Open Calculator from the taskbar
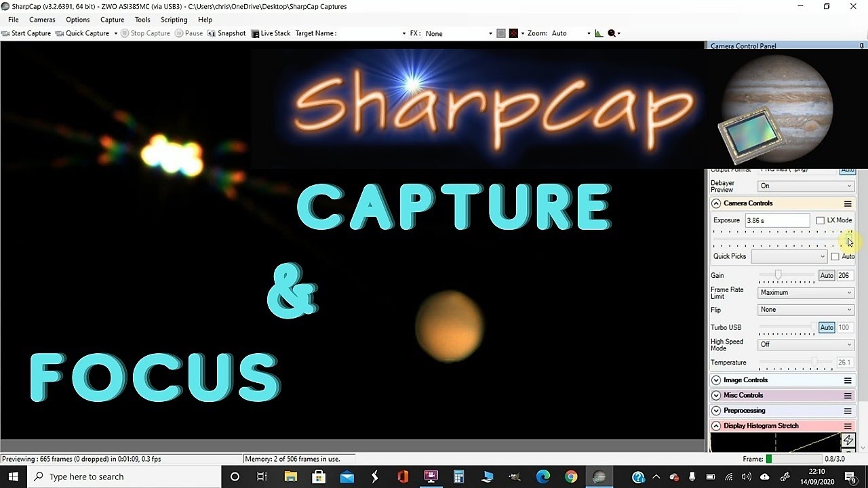The height and width of the screenshot is (488, 868). (x=459, y=476)
